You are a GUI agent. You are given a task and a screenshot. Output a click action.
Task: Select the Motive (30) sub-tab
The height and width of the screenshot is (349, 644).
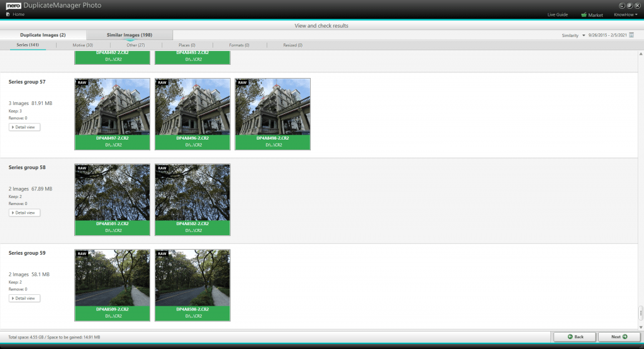[x=82, y=45]
